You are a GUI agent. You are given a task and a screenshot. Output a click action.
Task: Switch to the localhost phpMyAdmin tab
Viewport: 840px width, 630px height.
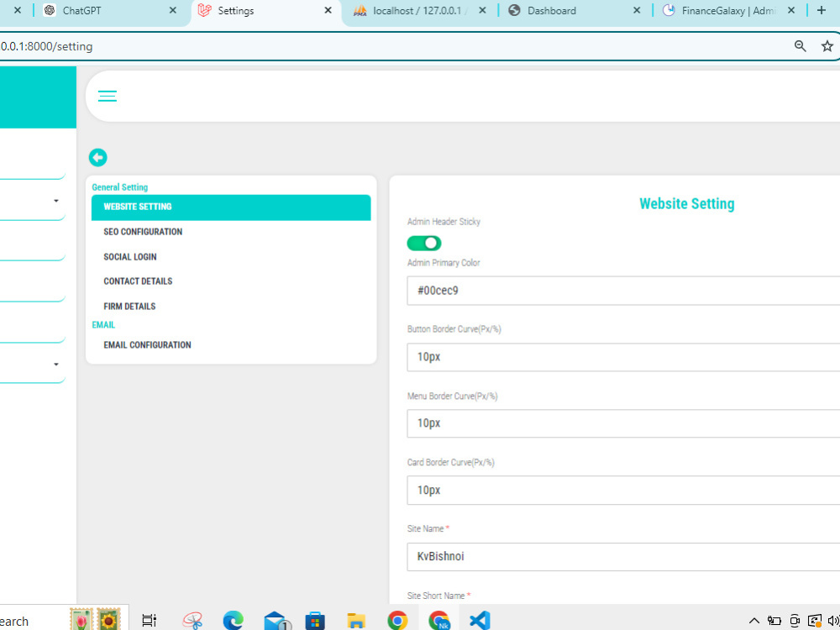pos(415,11)
